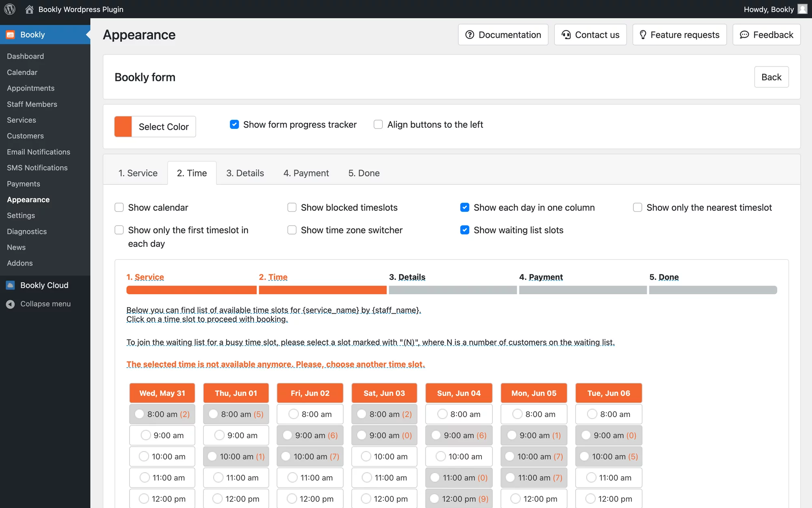Open News in the sidebar

click(x=16, y=247)
